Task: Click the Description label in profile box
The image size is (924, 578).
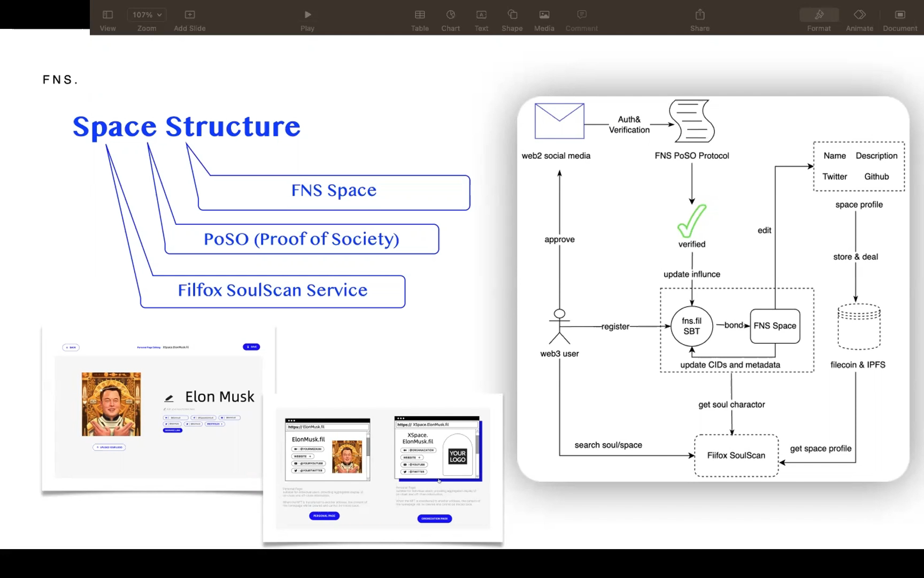Action: (x=876, y=156)
